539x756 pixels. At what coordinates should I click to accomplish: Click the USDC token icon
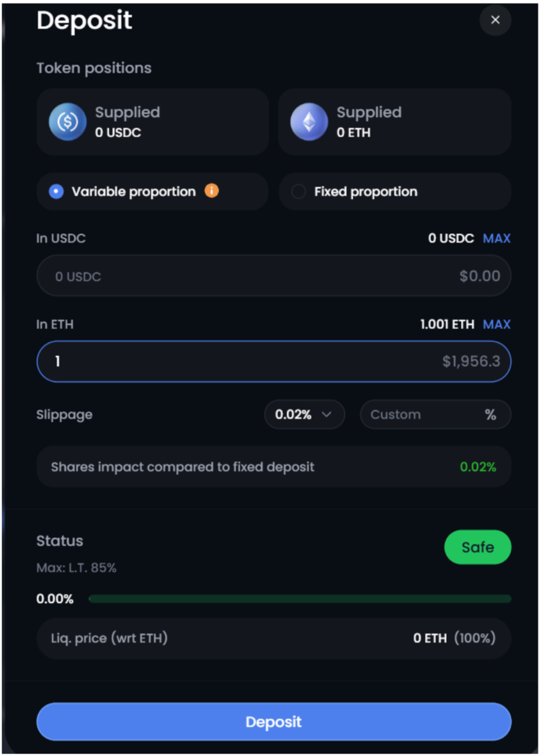click(68, 121)
